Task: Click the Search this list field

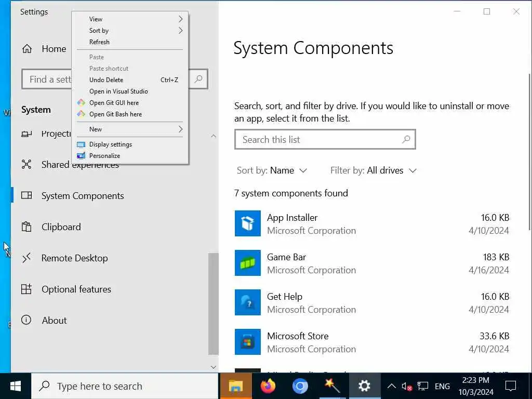Action: point(325,139)
